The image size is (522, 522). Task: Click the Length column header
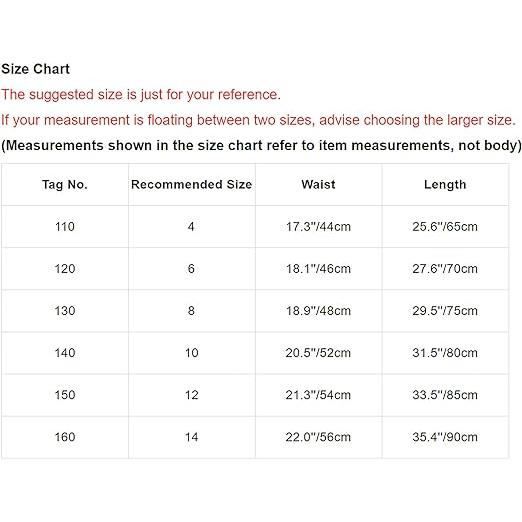[x=445, y=185]
